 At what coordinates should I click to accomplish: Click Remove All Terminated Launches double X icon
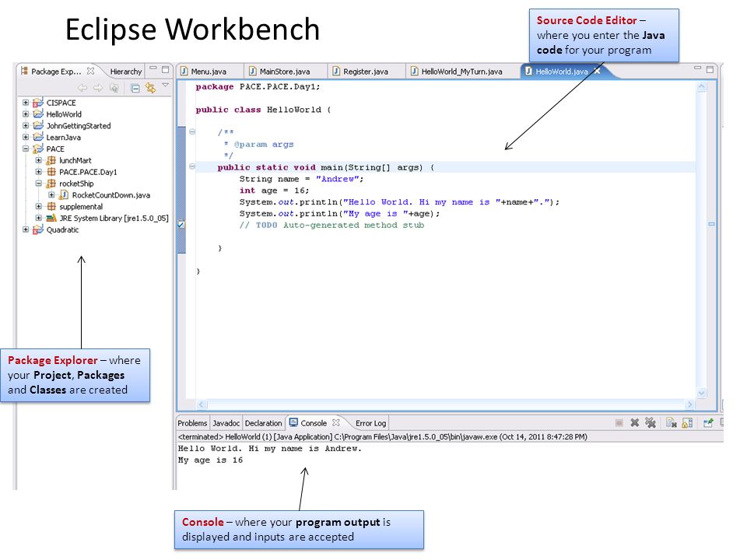coord(651,422)
